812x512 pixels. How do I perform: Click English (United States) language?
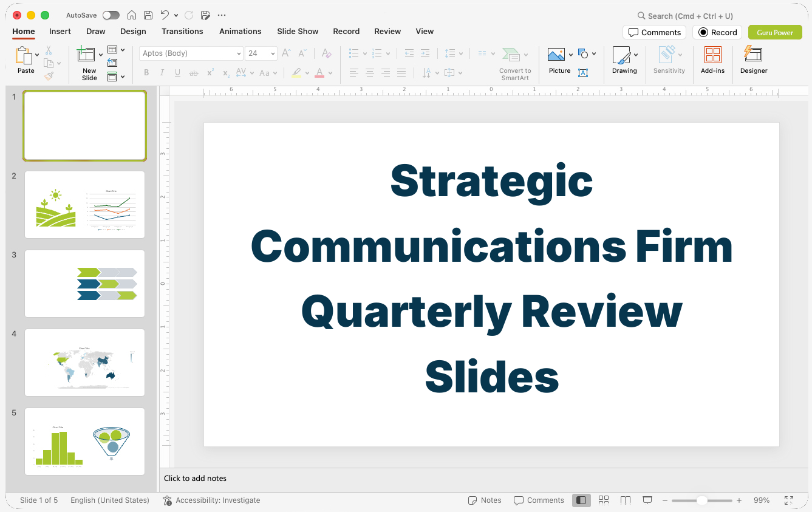click(110, 500)
